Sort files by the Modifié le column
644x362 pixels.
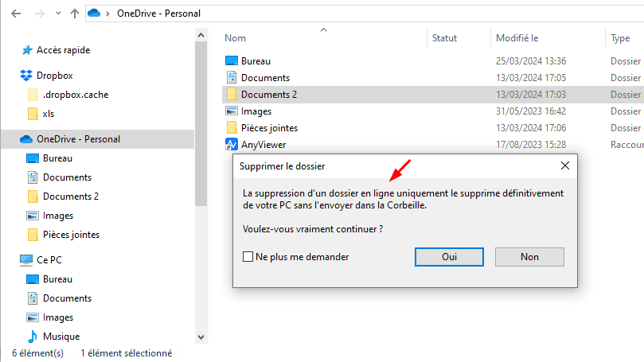pos(517,38)
